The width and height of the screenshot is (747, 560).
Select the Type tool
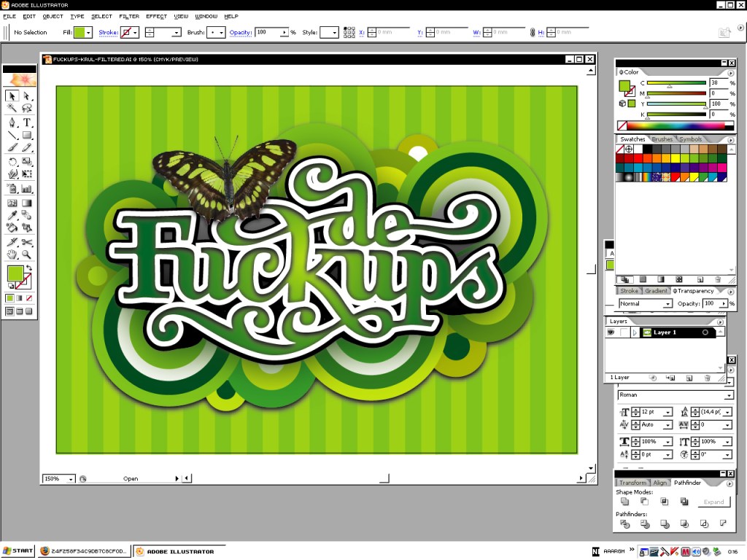point(27,122)
